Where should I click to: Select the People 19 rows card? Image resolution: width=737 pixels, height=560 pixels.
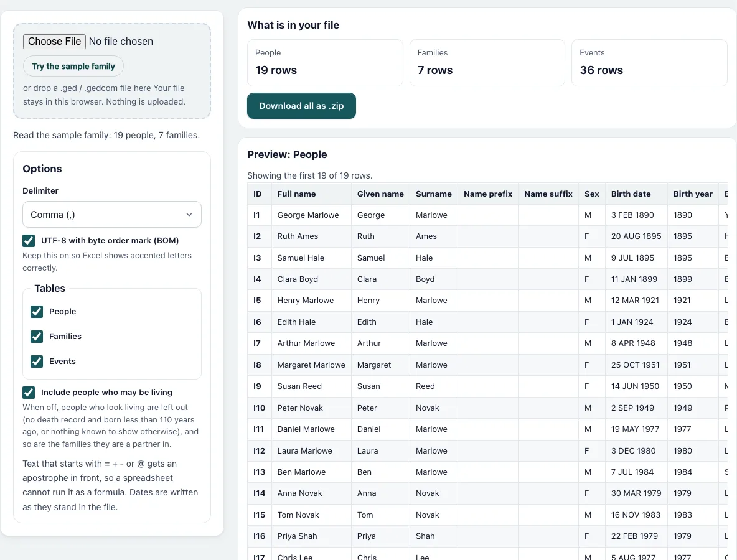[x=326, y=63]
